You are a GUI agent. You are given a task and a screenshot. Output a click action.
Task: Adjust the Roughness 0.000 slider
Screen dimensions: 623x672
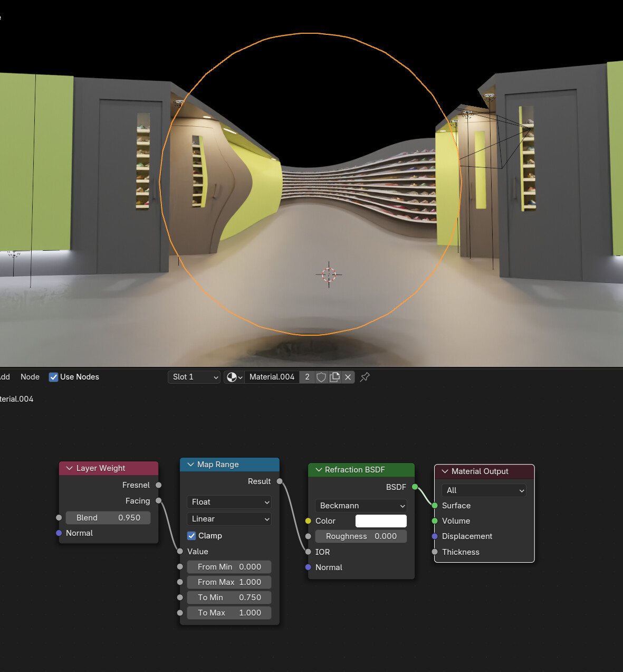tap(361, 536)
